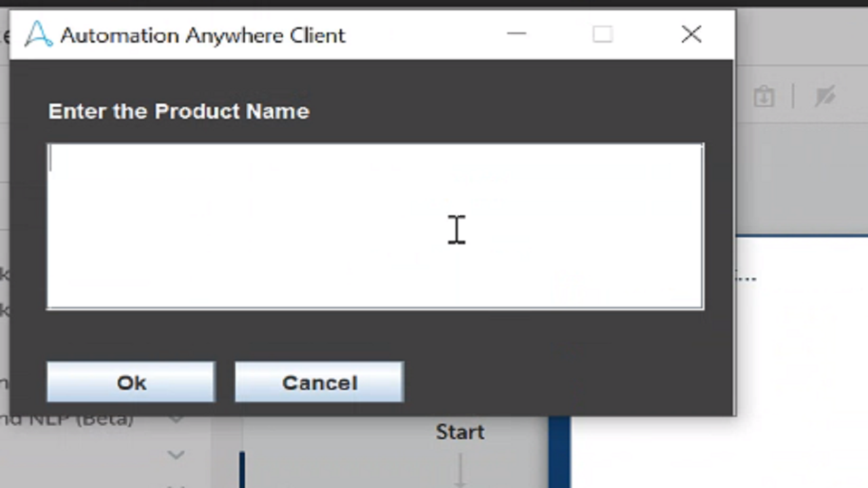Click the slashed icon beside the clipboard icon
This screenshot has height=488, width=868.
(x=825, y=96)
